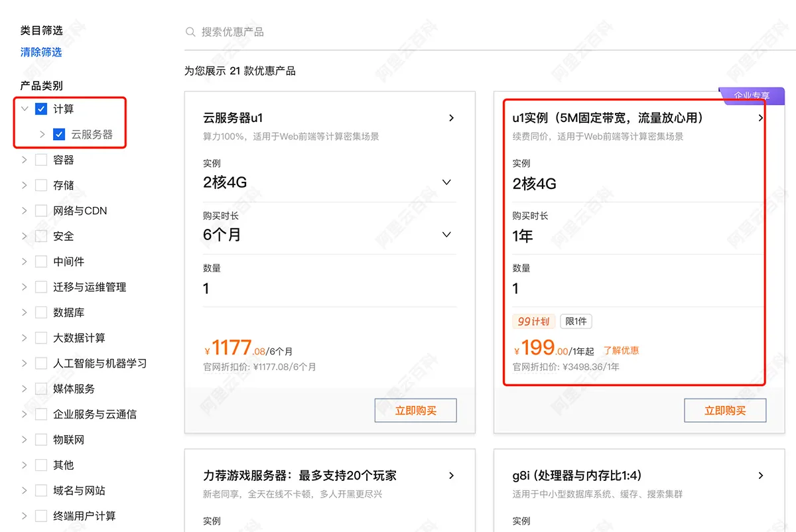This screenshot has width=796, height=532.
Task: Open 力荐游戏服务器 details via arrow icon
Action: pyautogui.click(x=451, y=476)
